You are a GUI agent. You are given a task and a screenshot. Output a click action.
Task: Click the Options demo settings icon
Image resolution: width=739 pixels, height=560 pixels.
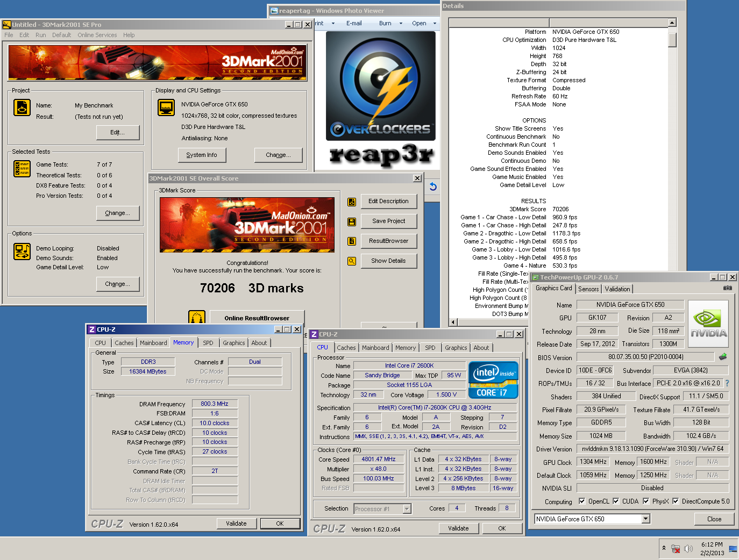click(22, 252)
